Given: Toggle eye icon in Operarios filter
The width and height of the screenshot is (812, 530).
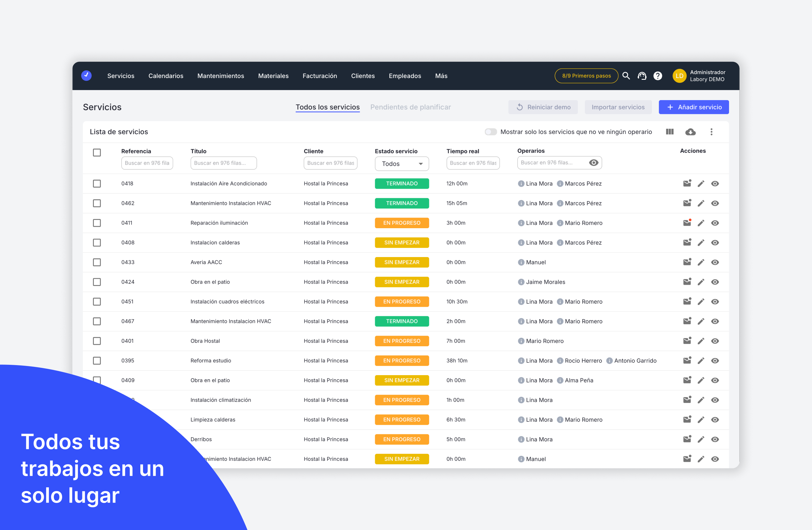Looking at the screenshot, I should point(593,163).
